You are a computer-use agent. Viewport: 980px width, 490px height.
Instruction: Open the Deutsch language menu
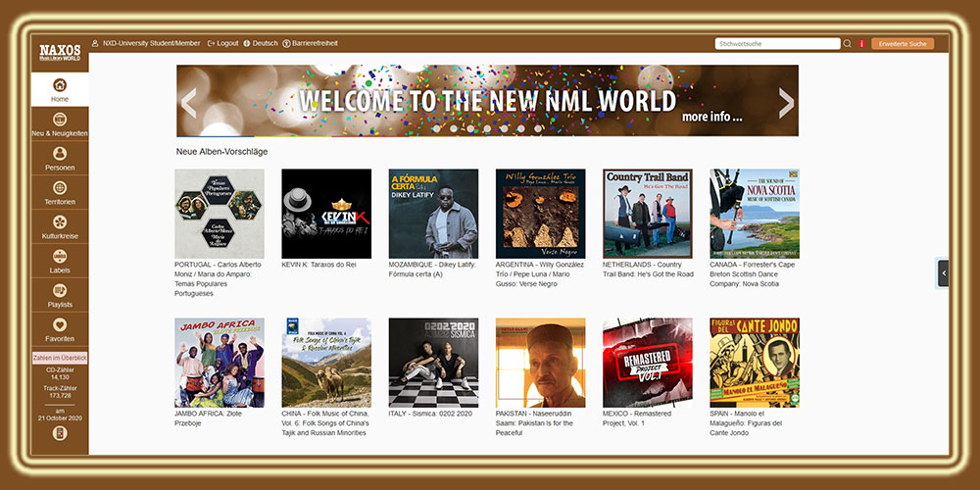click(x=260, y=44)
